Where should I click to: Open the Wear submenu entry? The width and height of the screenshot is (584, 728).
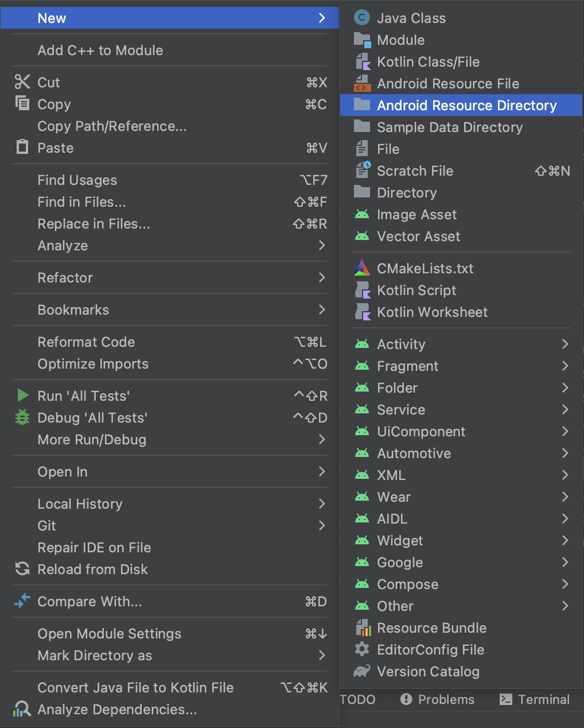461,497
